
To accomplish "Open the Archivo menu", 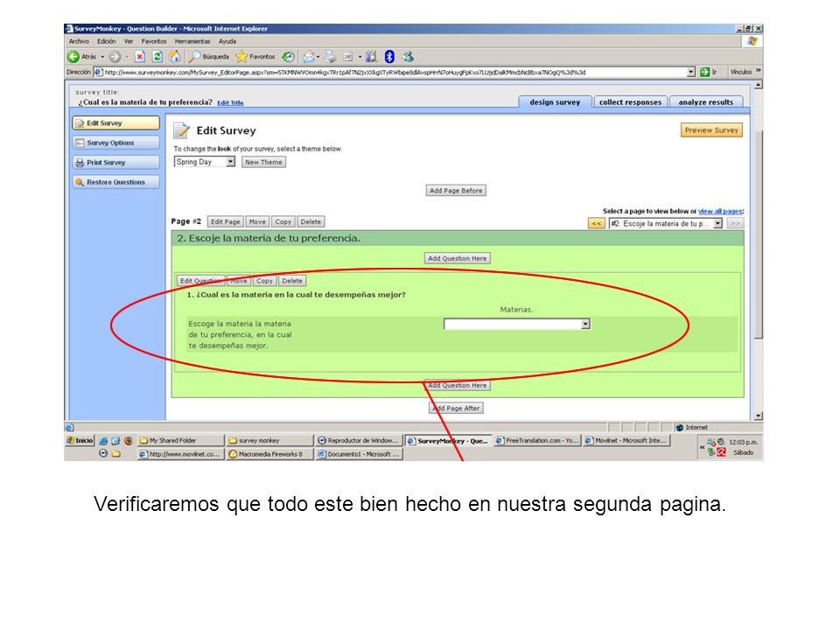I will click(x=79, y=41).
